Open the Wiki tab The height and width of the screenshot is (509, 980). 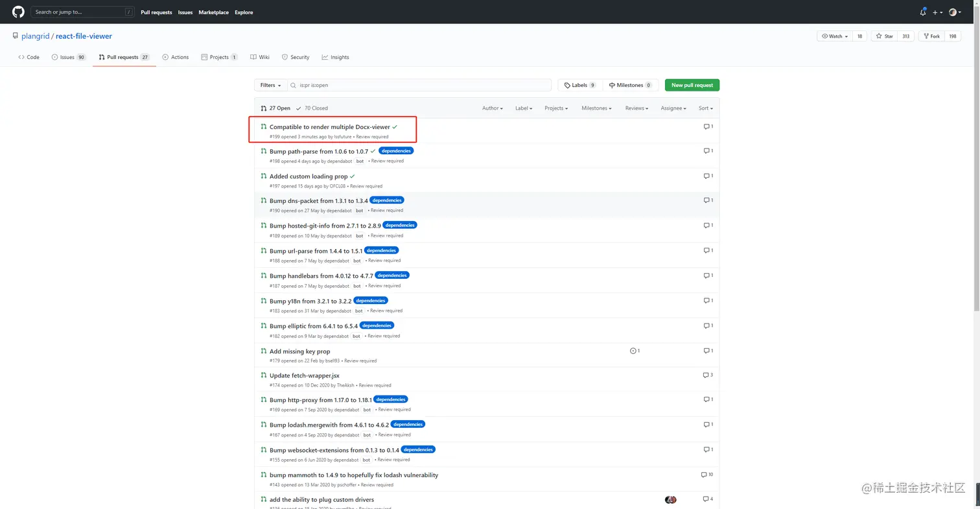tap(260, 57)
